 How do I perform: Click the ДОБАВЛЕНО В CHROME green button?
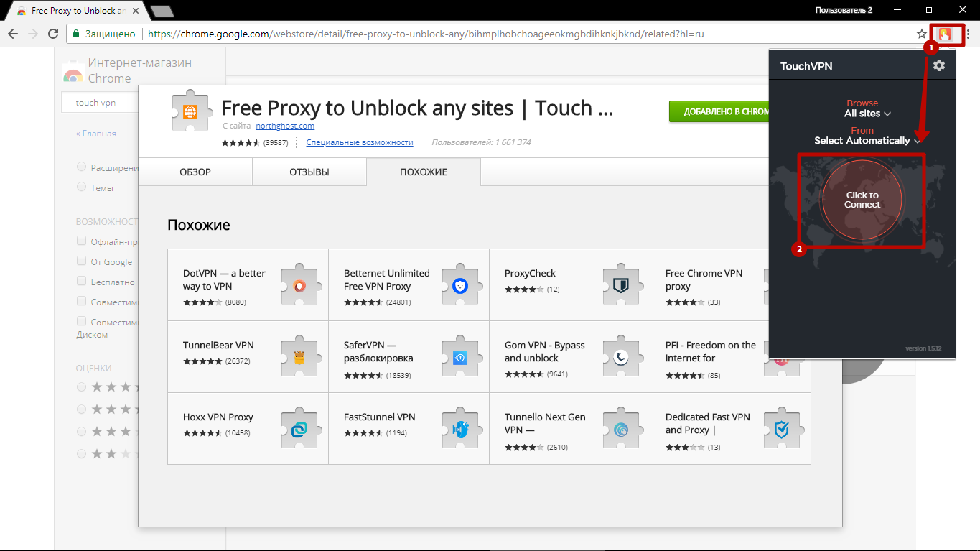point(719,111)
